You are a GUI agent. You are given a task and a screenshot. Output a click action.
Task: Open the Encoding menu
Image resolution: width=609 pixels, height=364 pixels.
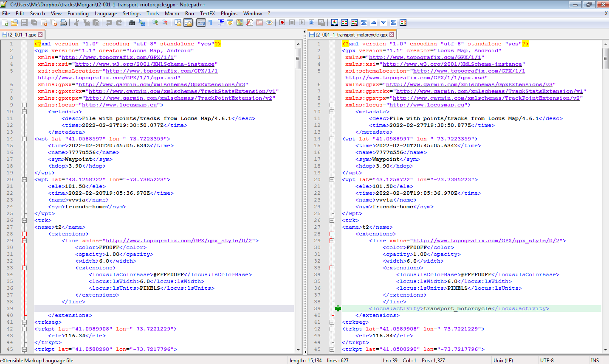pyautogui.click(x=78, y=14)
